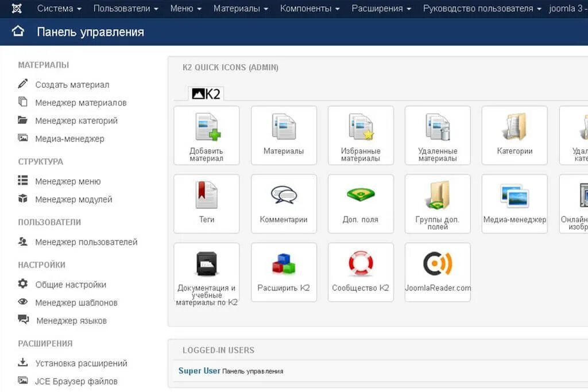This screenshot has width=588, height=392.
Task: Open the JoomlaReader.com icon
Action: (438, 272)
